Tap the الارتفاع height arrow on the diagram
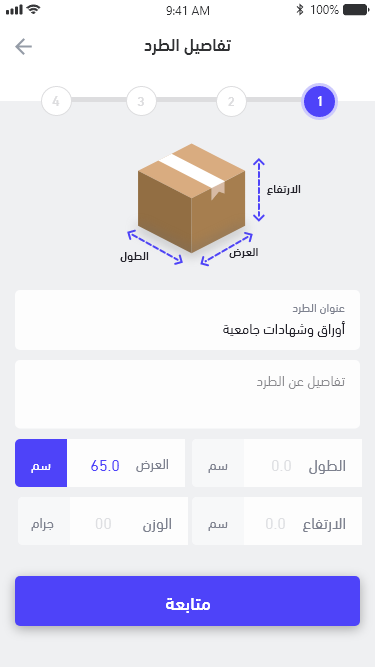Viewport: 375px width, 667px height. (259, 190)
